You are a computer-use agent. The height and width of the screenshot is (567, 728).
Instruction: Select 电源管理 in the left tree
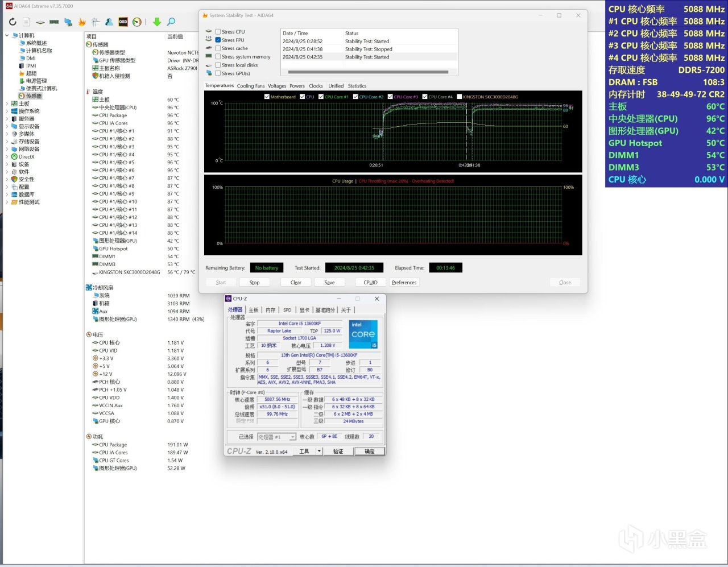coord(36,81)
